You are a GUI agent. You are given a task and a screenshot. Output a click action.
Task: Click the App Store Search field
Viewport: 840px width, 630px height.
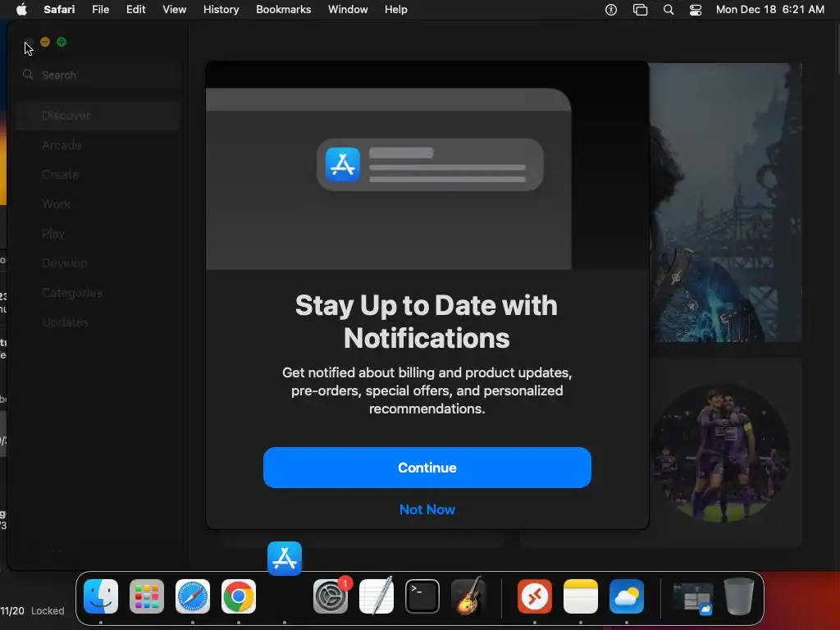tap(98, 75)
